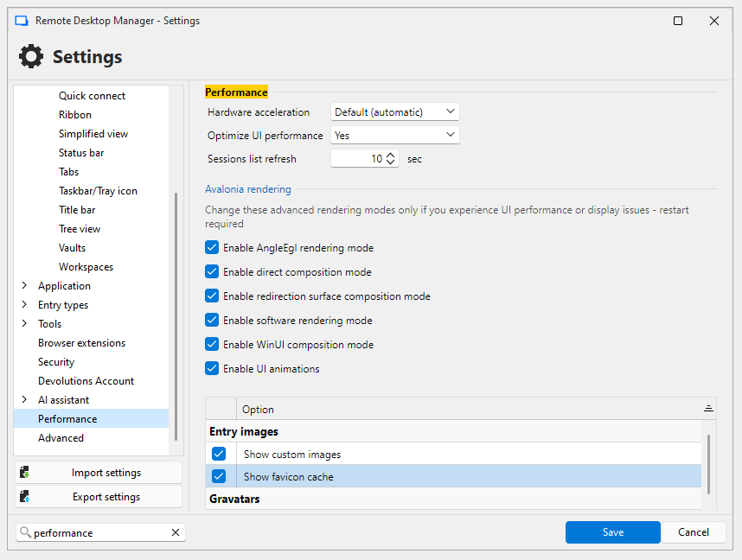The width and height of the screenshot is (742, 560).
Task: Click the Import settings button
Action: click(99, 472)
